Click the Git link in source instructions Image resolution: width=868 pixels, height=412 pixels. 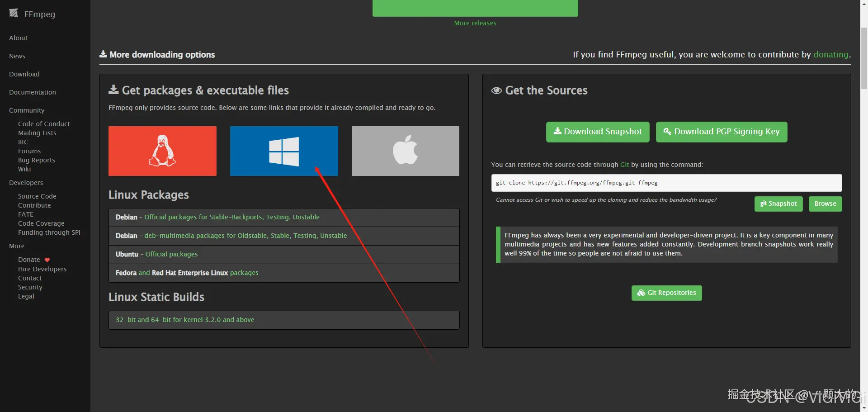pyautogui.click(x=624, y=165)
